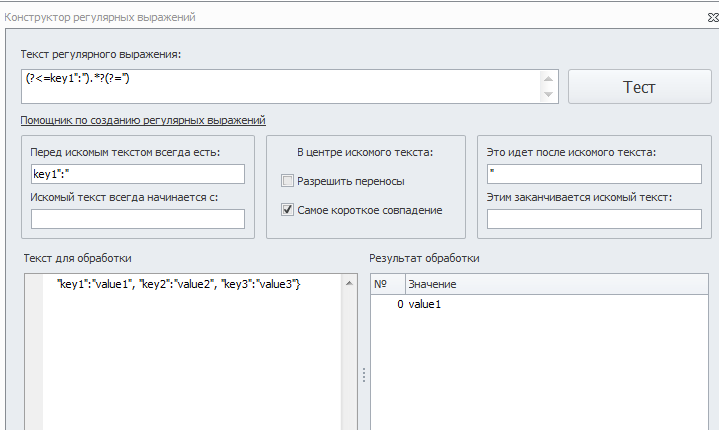Click the down arrow in the regex field scrollbar
The image size is (719, 430).
click(x=548, y=94)
